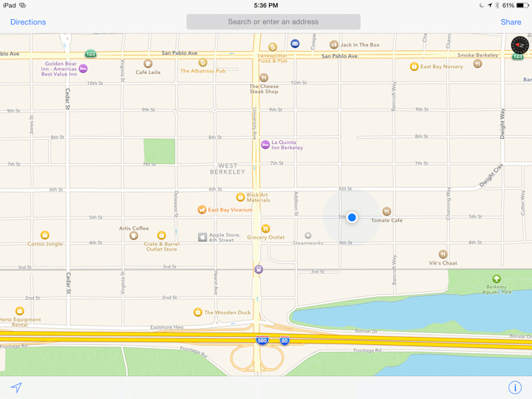Tap Artis Coffee cup pin
The width and height of the screenshot is (532, 399).
click(134, 236)
